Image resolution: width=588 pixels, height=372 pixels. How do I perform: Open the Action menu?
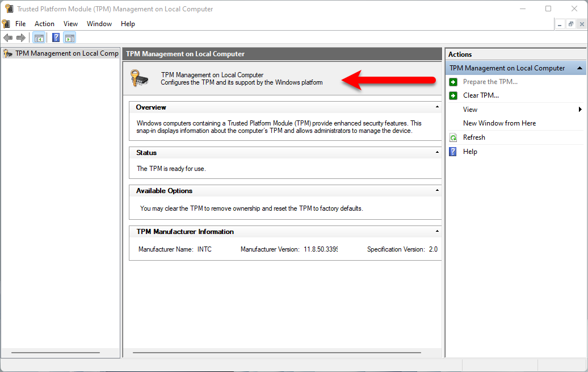[44, 24]
